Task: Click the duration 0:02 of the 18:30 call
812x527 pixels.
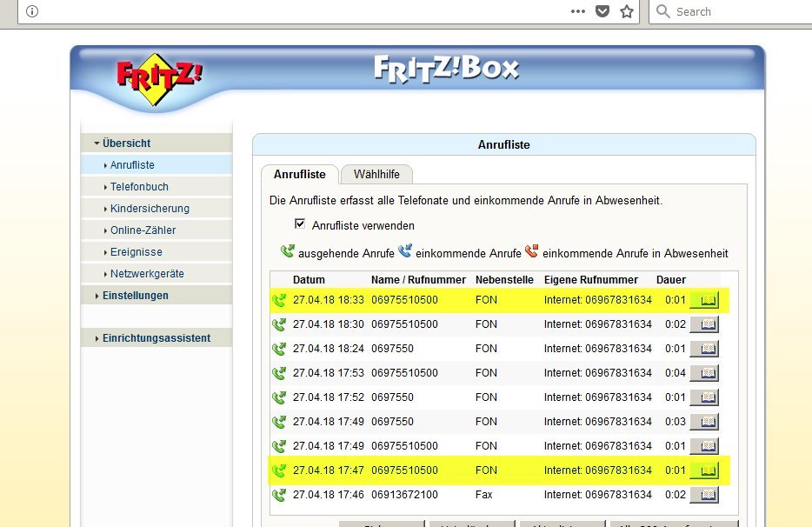Action: (x=676, y=324)
